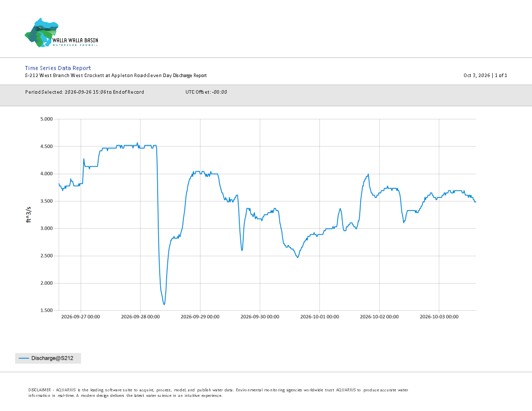Click the 2.000 y-axis label
532x411 pixels.
tap(46, 283)
